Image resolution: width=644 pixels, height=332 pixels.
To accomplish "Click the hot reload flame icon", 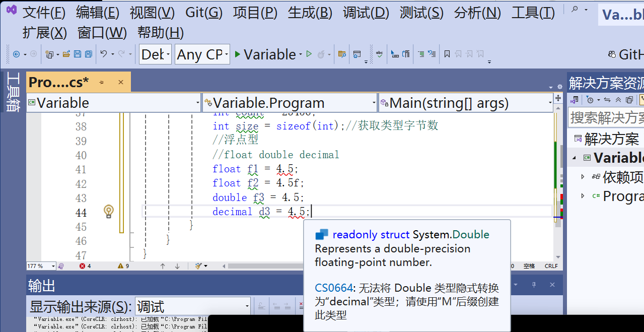I will [x=320, y=54].
